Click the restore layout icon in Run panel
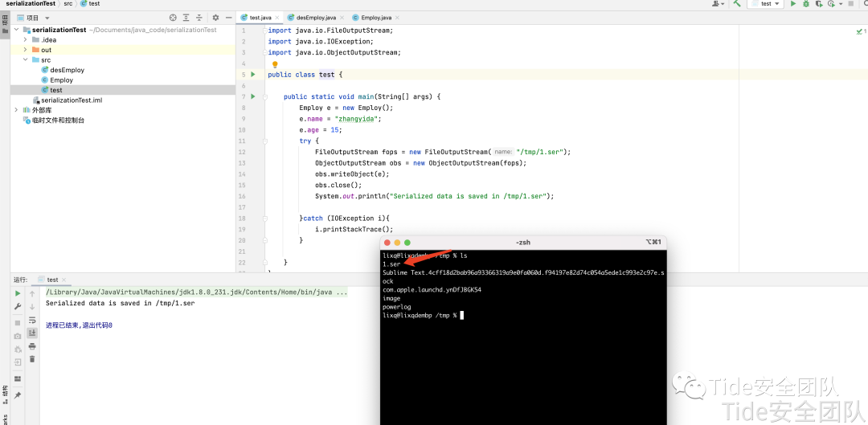The image size is (868, 425). 18,379
